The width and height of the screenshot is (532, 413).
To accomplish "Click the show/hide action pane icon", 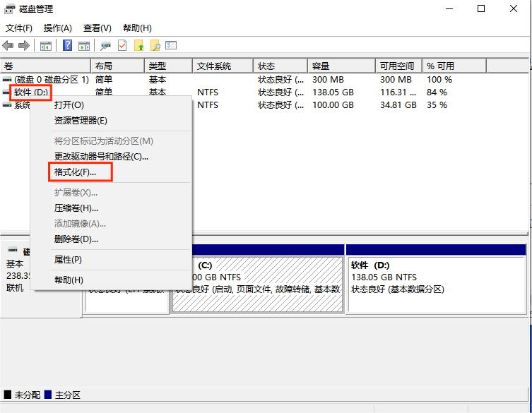I will [x=84, y=46].
